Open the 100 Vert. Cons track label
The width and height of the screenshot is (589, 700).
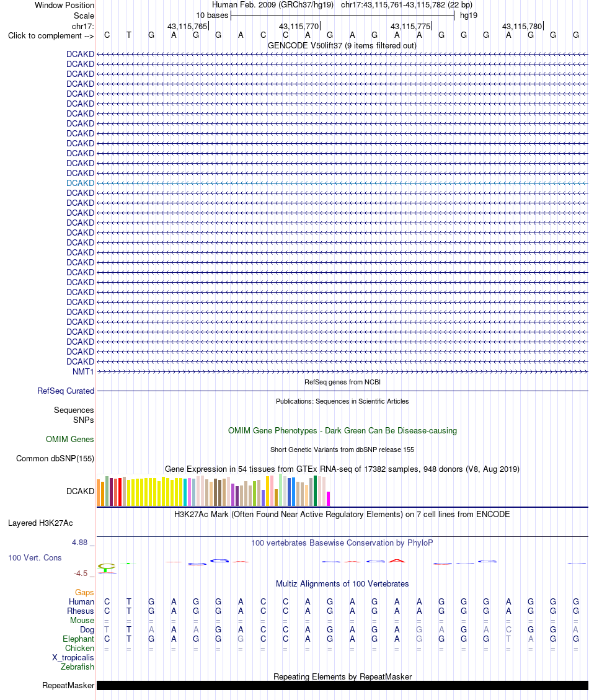click(x=35, y=557)
